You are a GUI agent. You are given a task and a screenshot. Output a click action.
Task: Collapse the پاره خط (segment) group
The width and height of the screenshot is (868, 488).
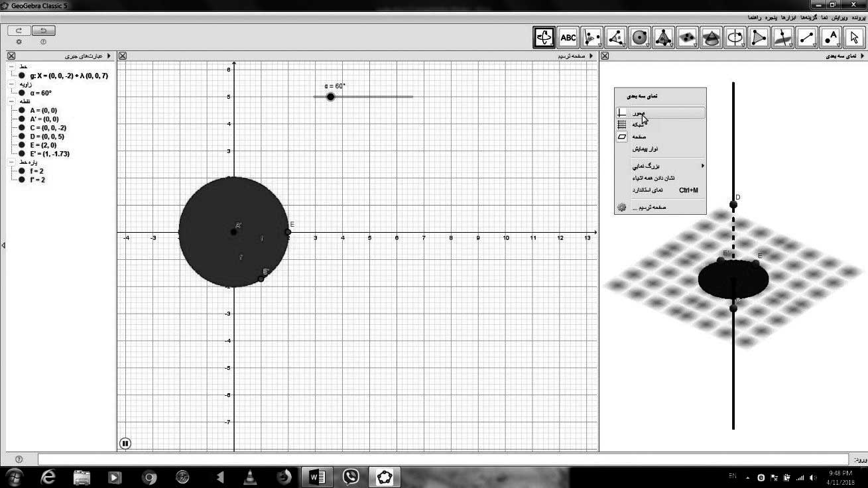[11, 162]
